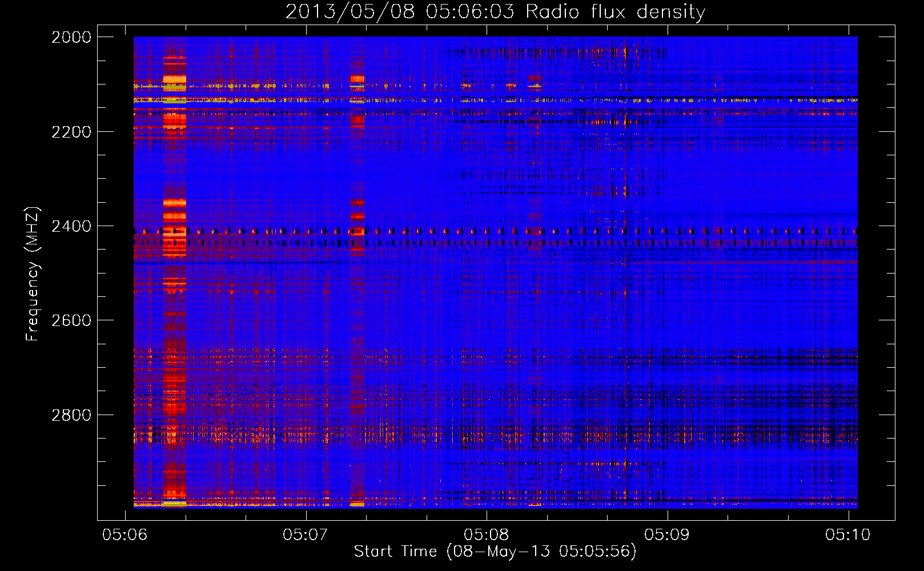Click the 'Frequency (MHZ)' axis label

tap(33, 274)
